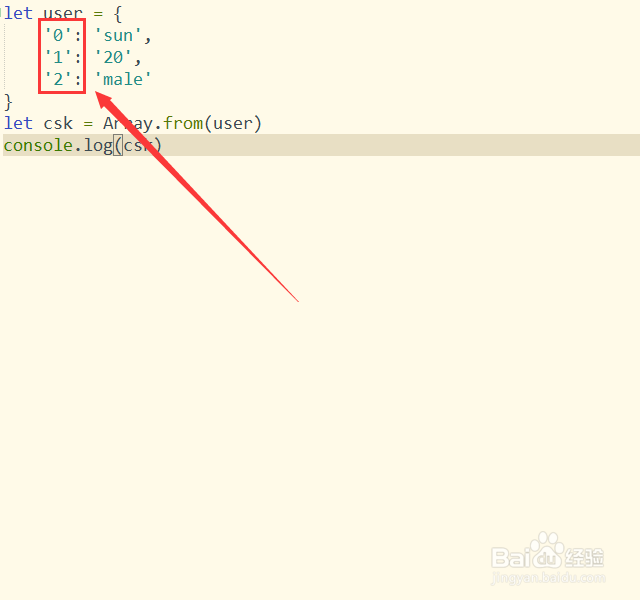
Task: Place cursor on the 'user' variable declaration
Action: (63, 13)
